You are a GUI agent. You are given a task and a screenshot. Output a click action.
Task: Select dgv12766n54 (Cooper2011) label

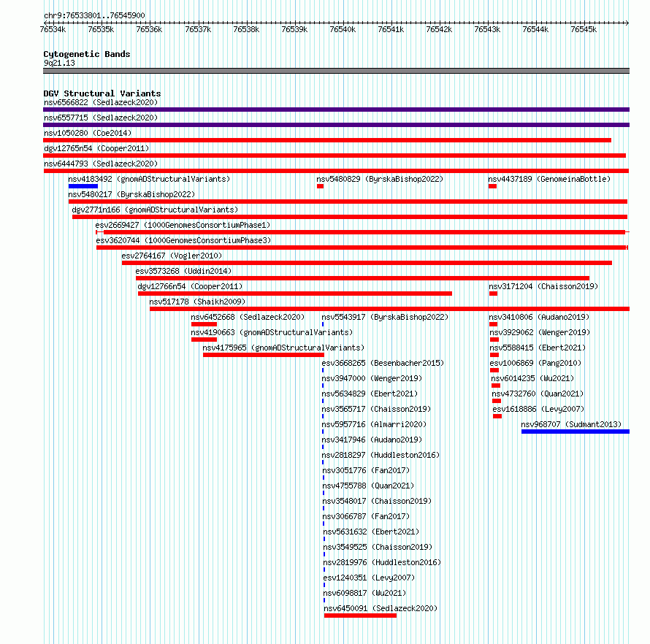point(190,286)
